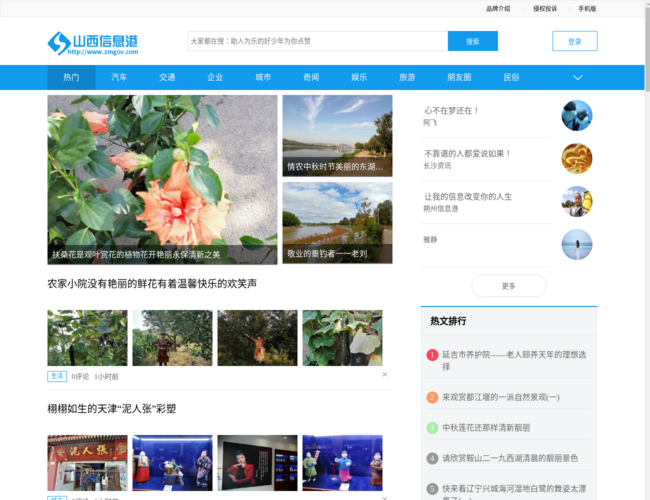Click the 阿飞 author name
This screenshot has height=500, width=650.
(x=430, y=123)
